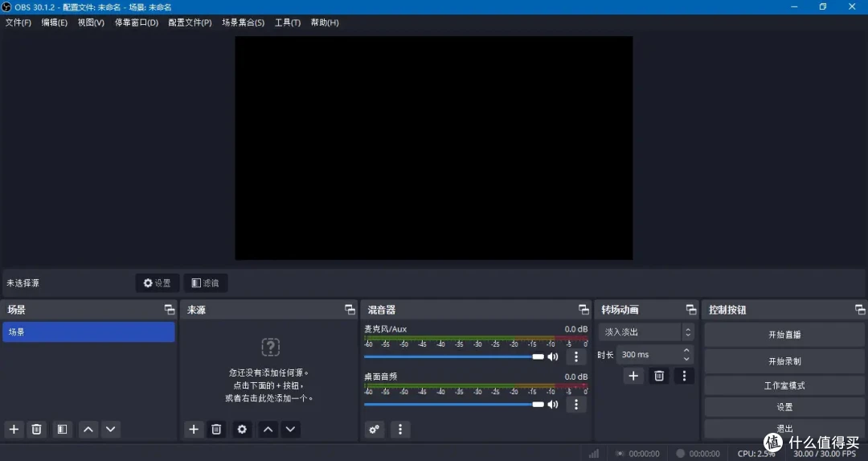Image resolution: width=868 pixels, height=461 pixels.
Task: Click the 0.0 dB value for 桌面音频
Action: coord(576,377)
